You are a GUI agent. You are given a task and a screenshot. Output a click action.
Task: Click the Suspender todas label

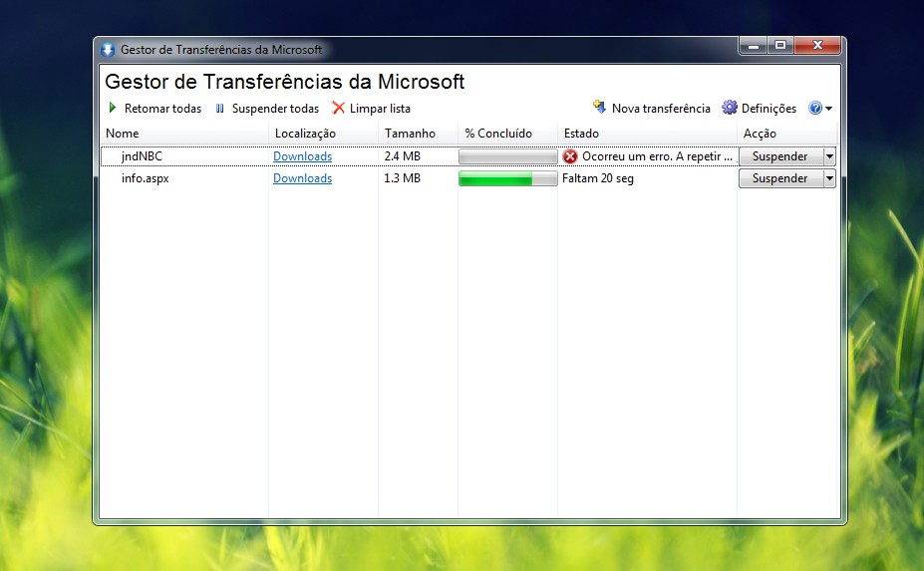[x=275, y=109]
